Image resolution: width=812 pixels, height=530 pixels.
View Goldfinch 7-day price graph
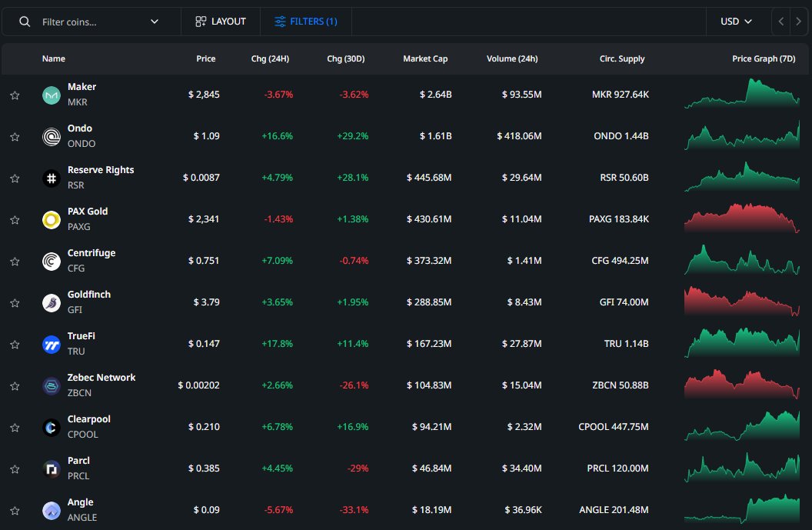tap(741, 301)
